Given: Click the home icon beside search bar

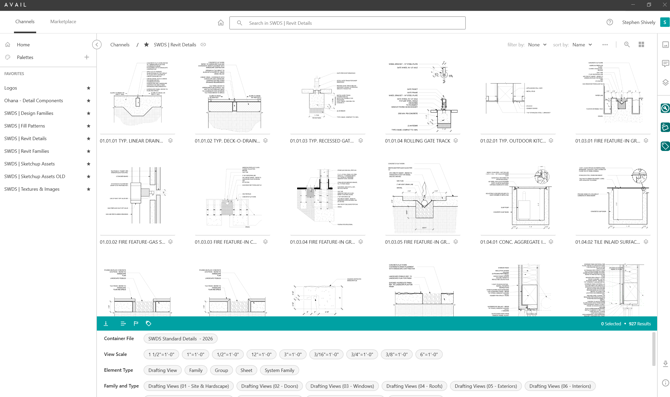Looking at the screenshot, I should (x=220, y=23).
